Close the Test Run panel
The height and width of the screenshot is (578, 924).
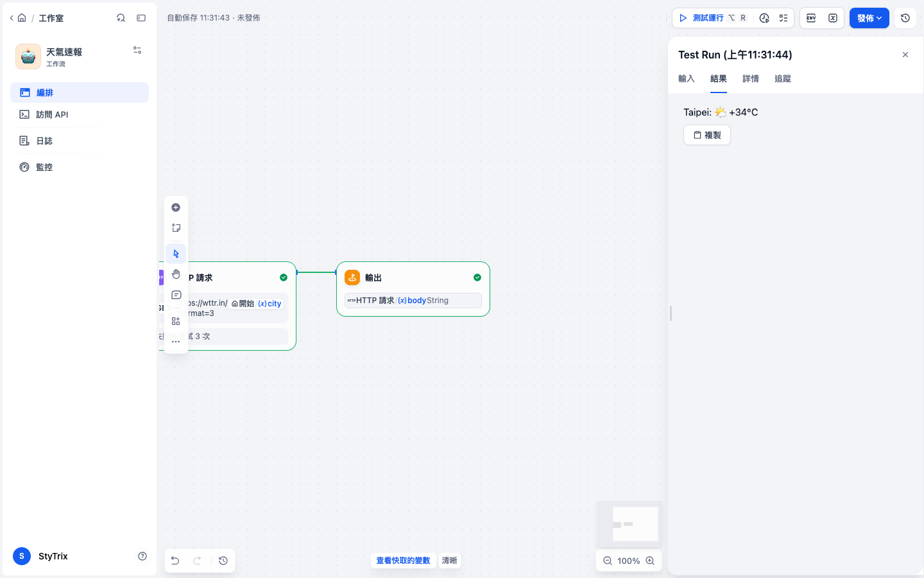tap(905, 55)
